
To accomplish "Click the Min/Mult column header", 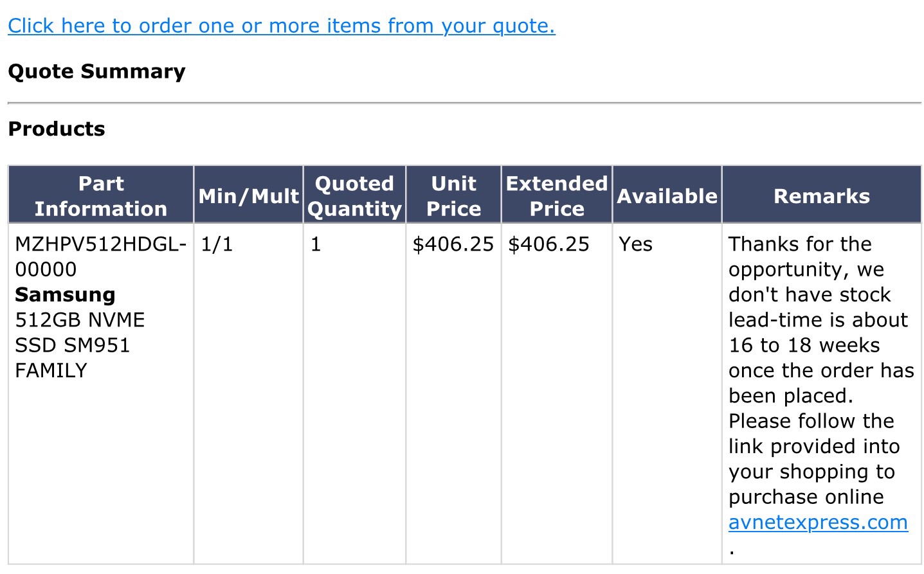I will tap(249, 195).
